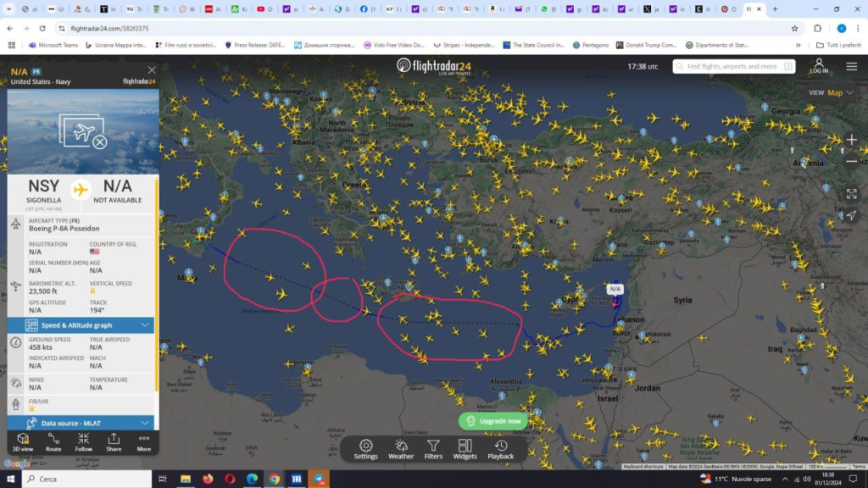Open the 3D view of the flight
The width and height of the screenshot is (868, 488).
point(23,442)
